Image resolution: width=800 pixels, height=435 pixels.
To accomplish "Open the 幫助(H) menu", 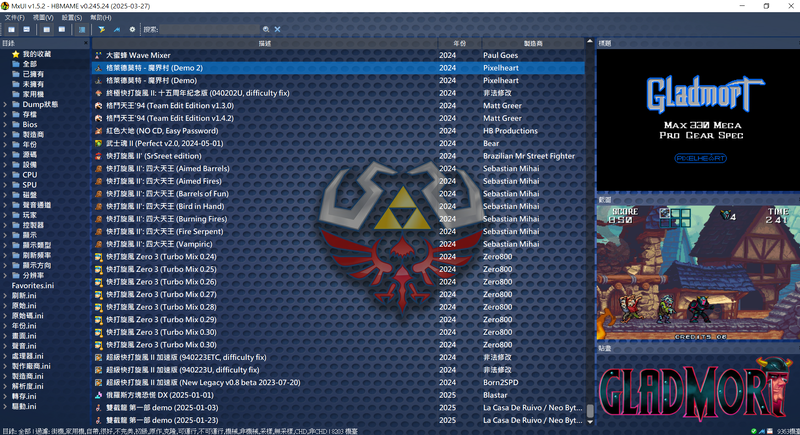I will 101,17.
